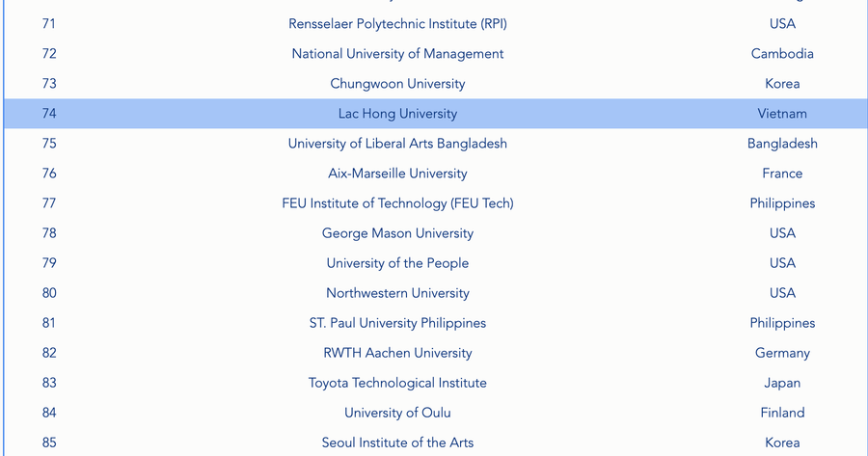Click the Germany country cell
Image resolution: width=868 pixels, height=456 pixels.
click(x=782, y=353)
